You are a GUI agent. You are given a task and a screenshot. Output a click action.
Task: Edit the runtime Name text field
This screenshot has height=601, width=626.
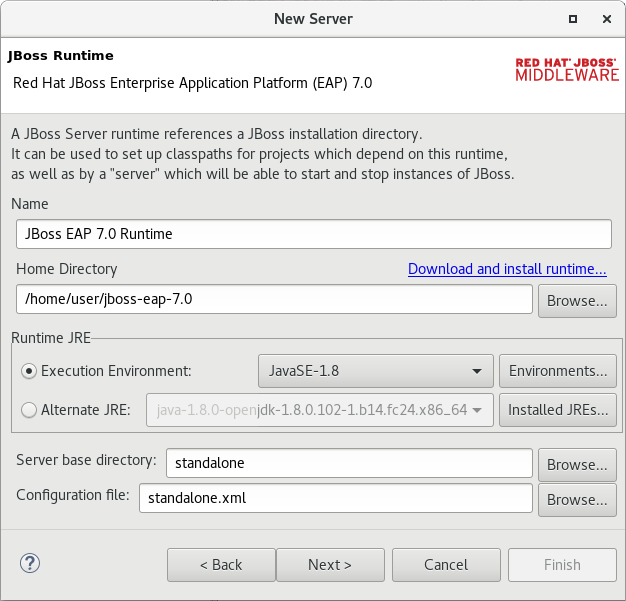pos(314,234)
